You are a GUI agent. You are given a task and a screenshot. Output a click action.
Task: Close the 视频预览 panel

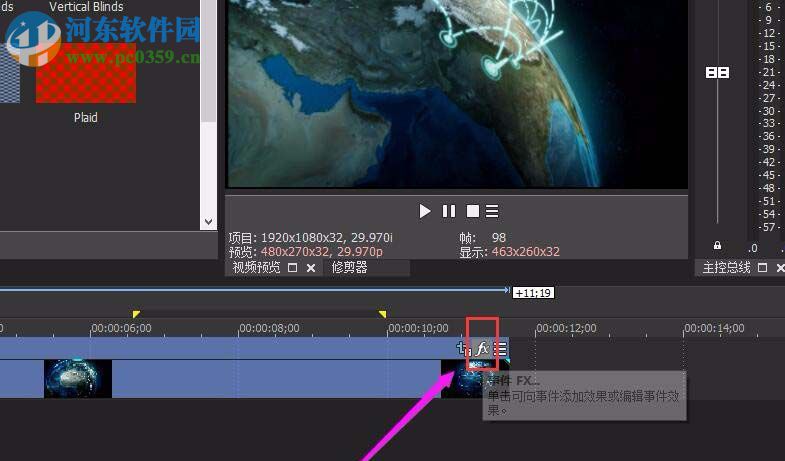click(x=310, y=268)
